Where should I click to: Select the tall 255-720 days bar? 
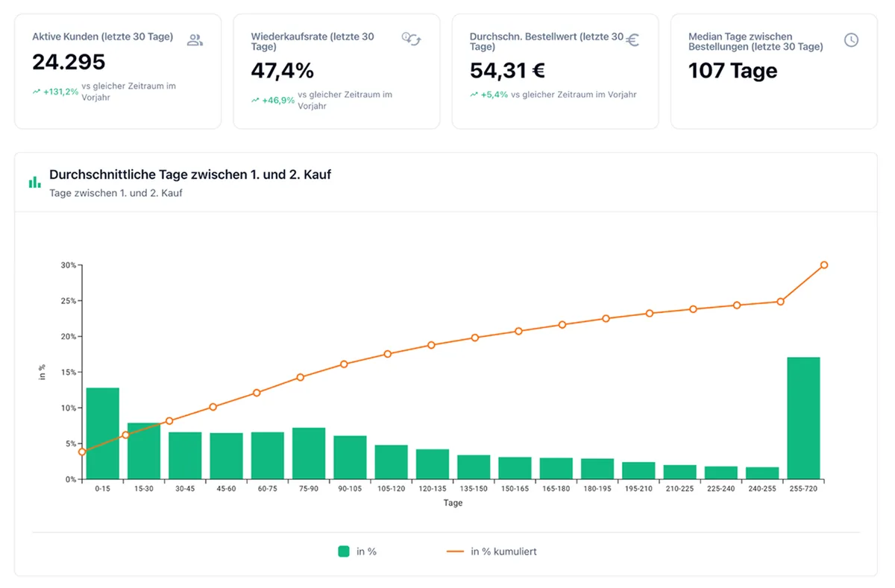803,418
